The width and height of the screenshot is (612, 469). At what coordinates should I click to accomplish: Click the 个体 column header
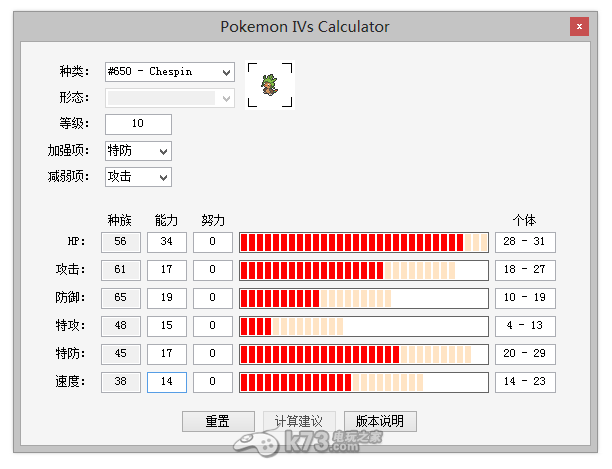(525, 220)
